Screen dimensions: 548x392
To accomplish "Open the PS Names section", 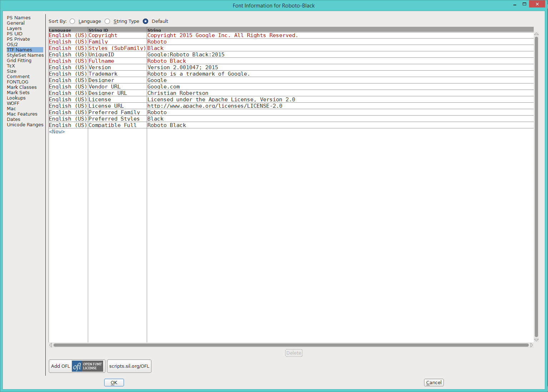I will click(x=19, y=18).
